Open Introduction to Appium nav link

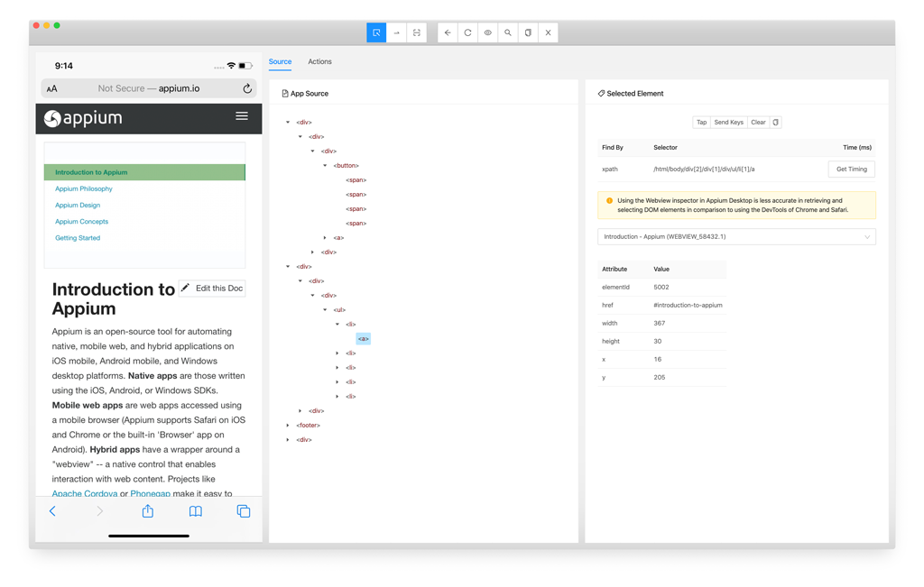coord(91,172)
